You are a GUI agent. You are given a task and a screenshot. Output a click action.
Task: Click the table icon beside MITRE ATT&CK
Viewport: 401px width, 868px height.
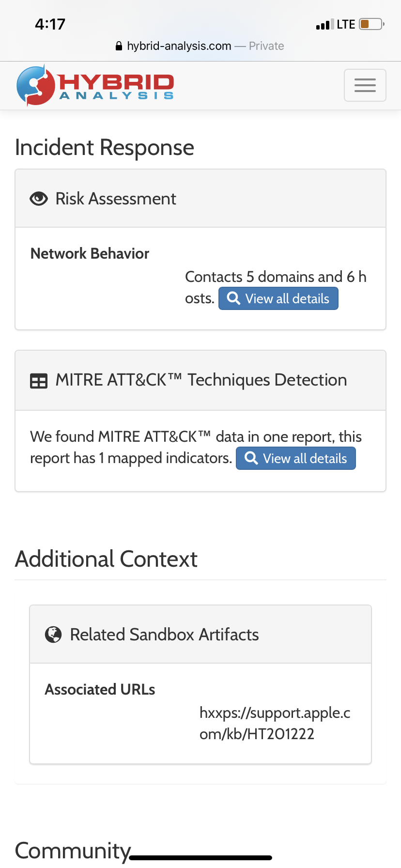39,381
